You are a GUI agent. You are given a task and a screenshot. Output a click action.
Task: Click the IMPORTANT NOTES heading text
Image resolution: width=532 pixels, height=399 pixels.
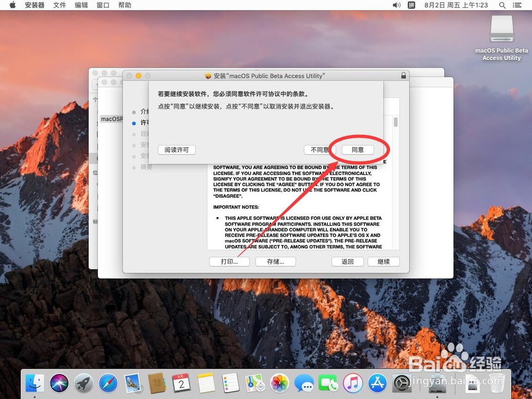tap(236, 207)
